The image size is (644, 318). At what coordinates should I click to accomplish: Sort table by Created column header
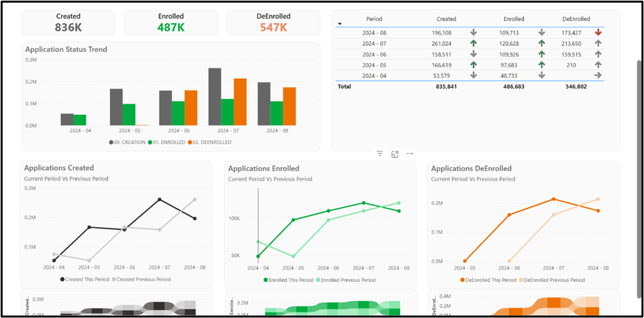(446, 19)
